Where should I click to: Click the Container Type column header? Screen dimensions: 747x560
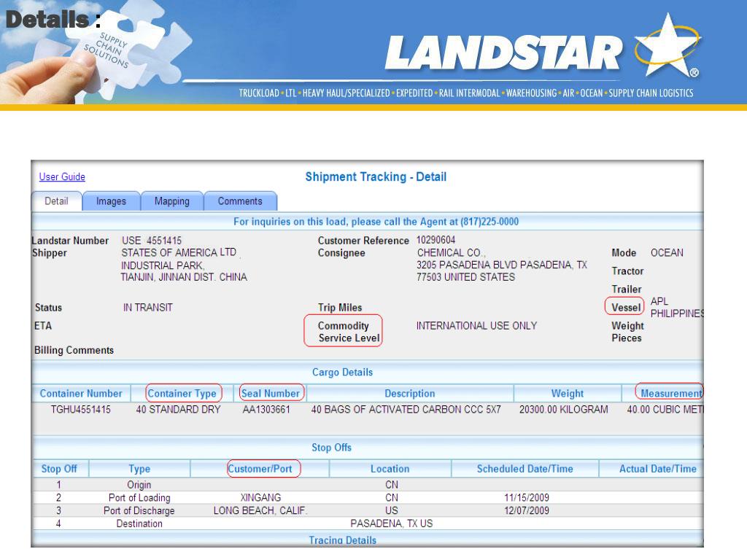click(182, 393)
